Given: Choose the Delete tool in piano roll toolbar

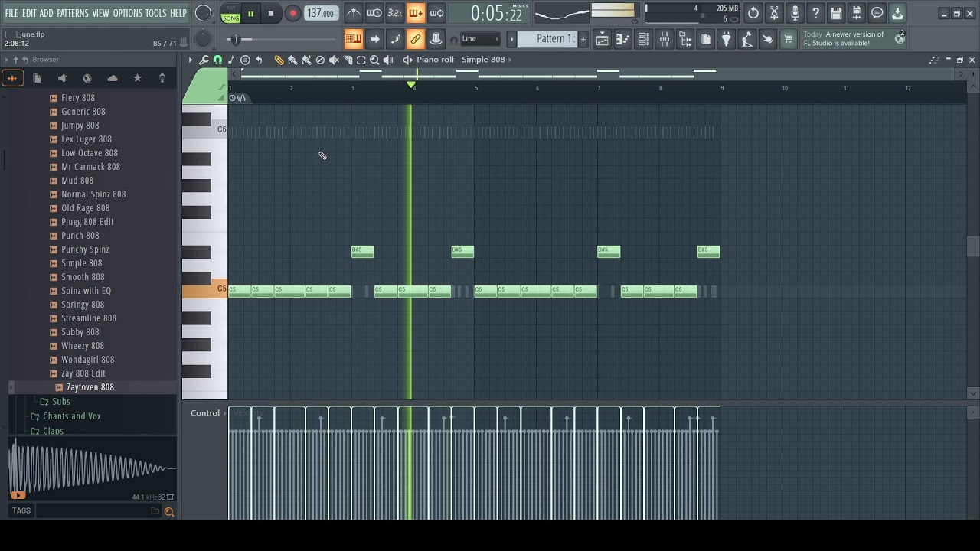Looking at the screenshot, I should (320, 60).
